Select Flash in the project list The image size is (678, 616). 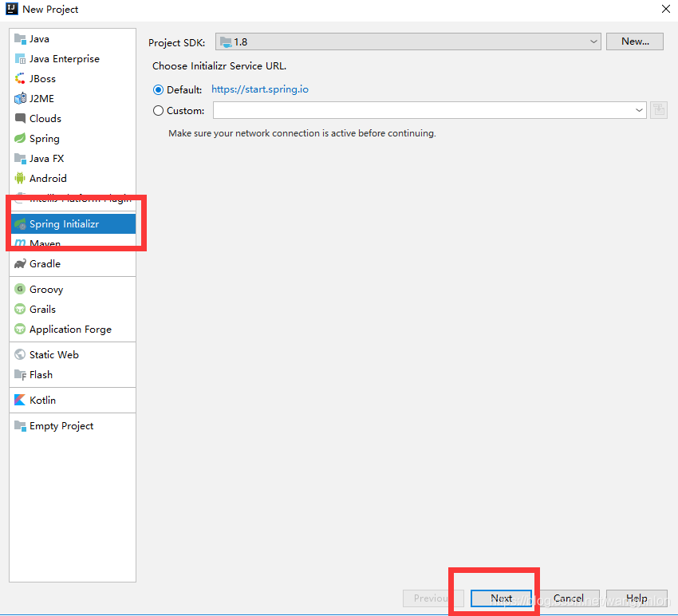pyautogui.click(x=73, y=374)
